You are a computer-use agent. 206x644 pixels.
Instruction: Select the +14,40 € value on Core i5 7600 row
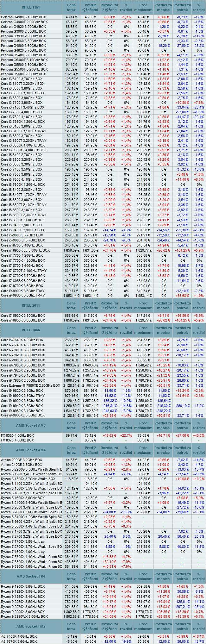click(182, 179)
